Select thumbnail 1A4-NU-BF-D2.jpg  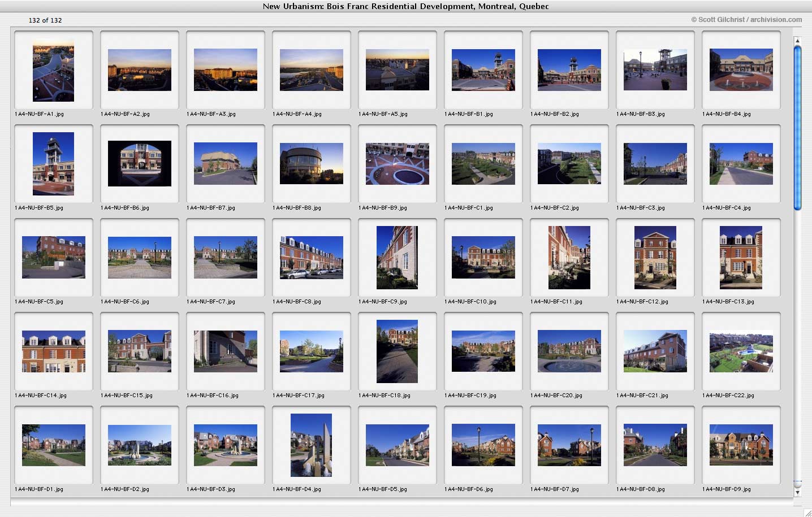click(140, 445)
